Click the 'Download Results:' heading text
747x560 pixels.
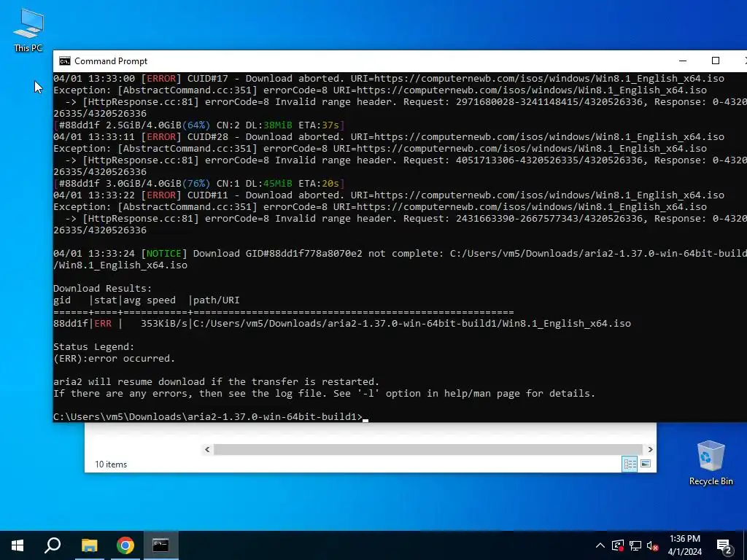(102, 289)
